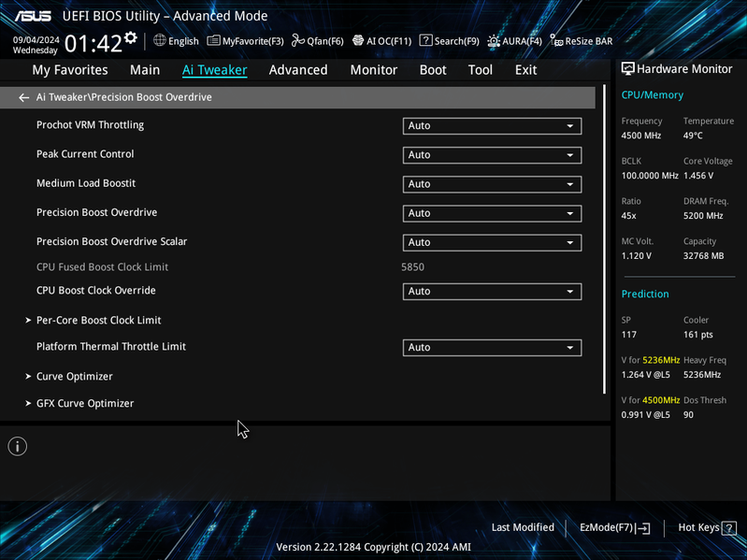Click Last Modified button
Image resolution: width=747 pixels, height=560 pixels.
[523, 527]
